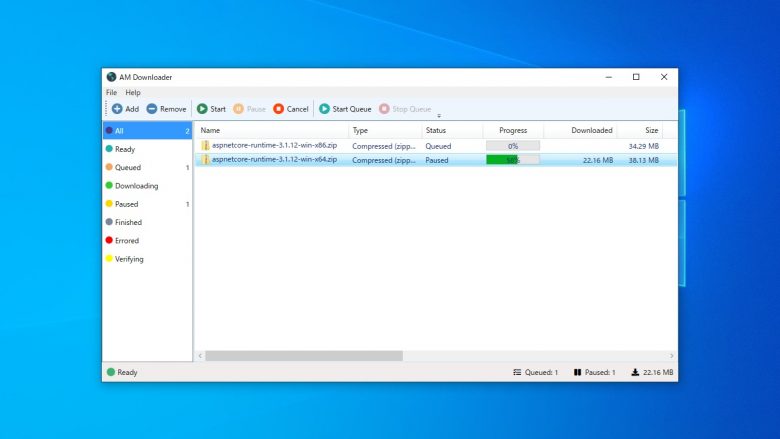Sort by the Type column header

[385, 130]
